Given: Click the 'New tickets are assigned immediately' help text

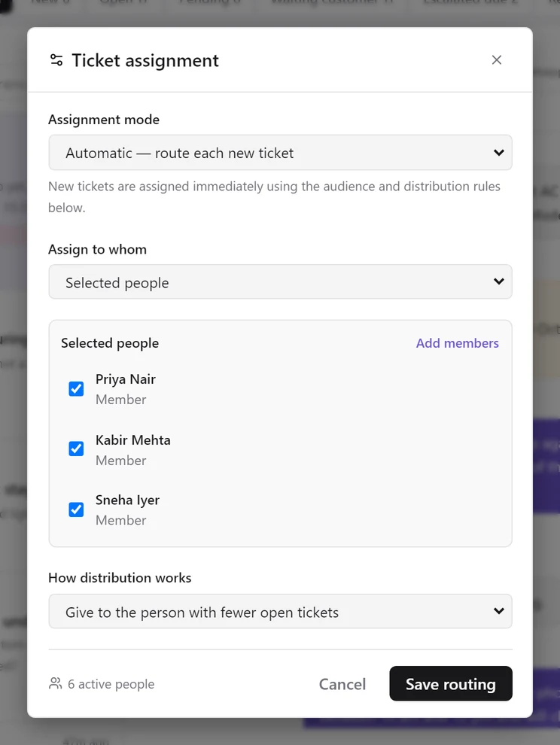Looking at the screenshot, I should point(274,196).
